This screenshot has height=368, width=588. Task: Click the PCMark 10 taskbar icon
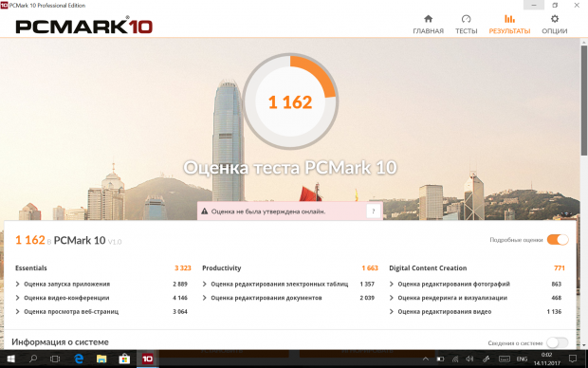[x=147, y=359]
